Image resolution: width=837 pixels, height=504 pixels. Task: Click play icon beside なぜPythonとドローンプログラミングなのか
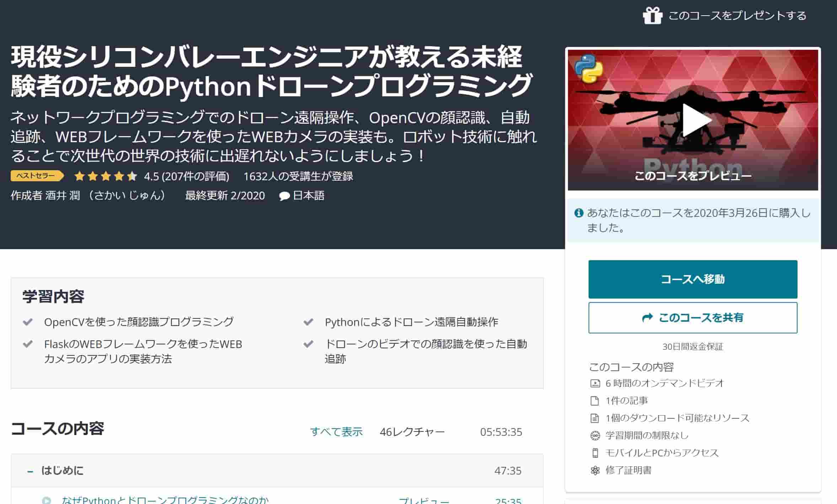click(x=47, y=500)
